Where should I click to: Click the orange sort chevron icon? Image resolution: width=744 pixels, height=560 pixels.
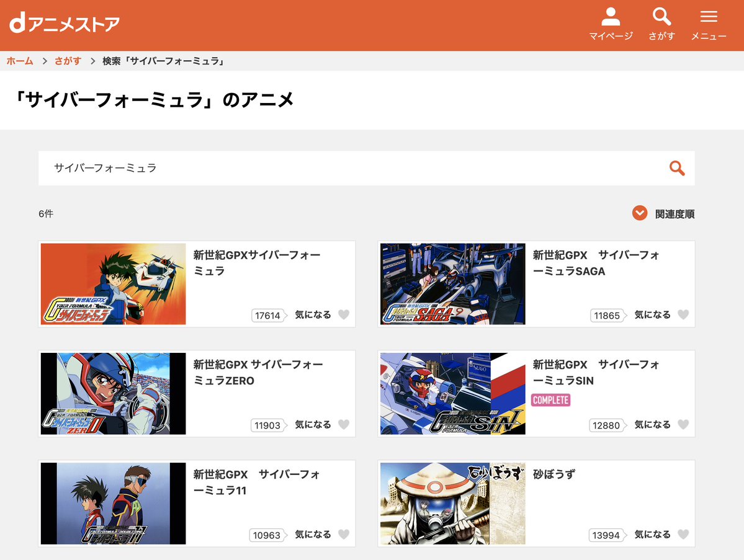(640, 213)
